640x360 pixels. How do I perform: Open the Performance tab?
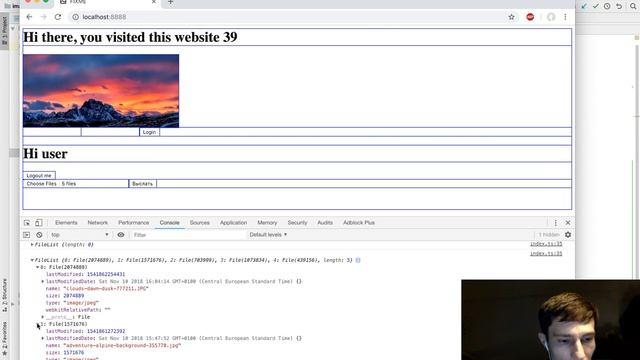tap(133, 223)
